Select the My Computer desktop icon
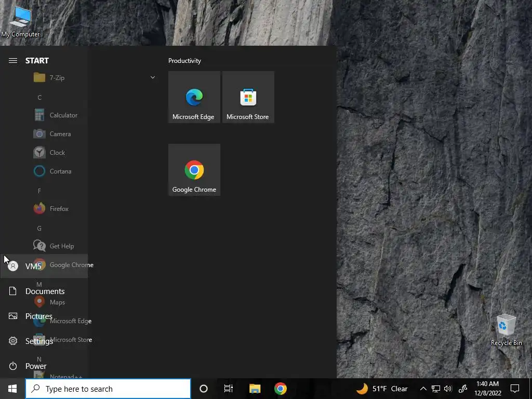 click(x=20, y=22)
